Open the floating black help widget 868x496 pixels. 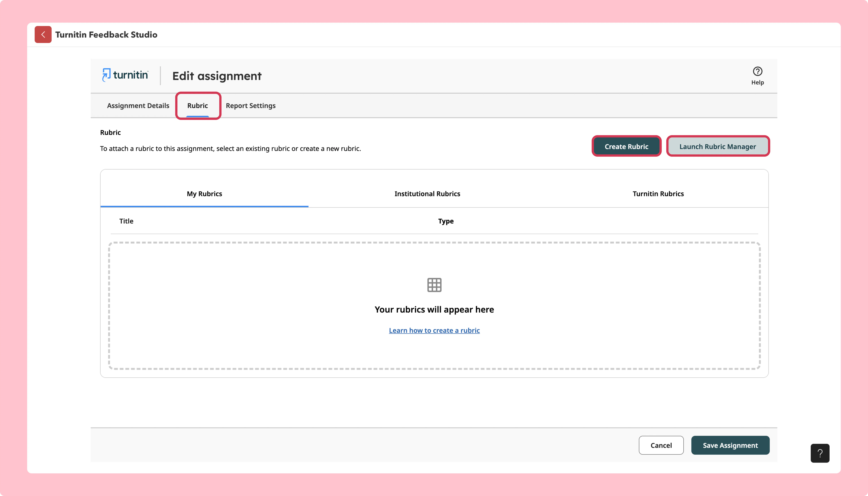tap(820, 453)
